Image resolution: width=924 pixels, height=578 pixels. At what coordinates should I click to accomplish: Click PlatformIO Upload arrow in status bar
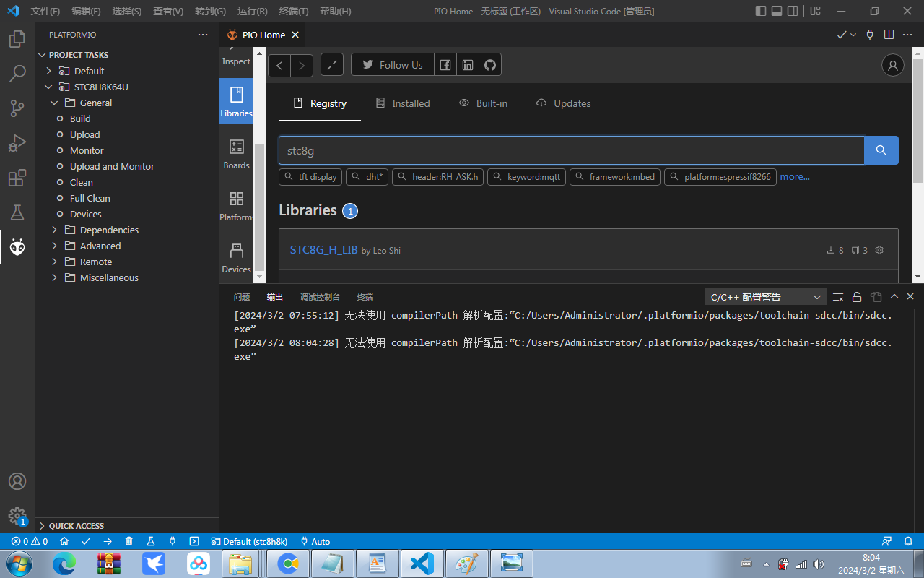[108, 541]
